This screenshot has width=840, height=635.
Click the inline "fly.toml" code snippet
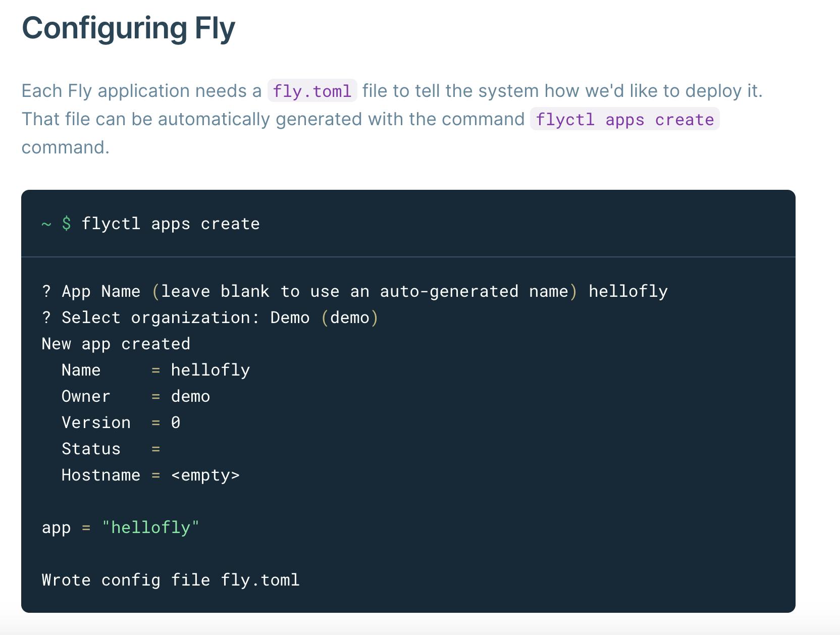pos(312,91)
